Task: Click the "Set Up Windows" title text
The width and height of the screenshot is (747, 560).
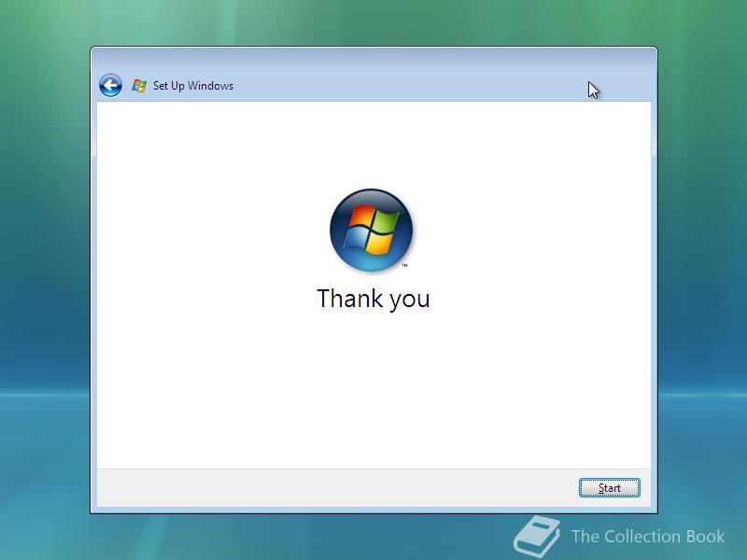Action: coord(193,86)
